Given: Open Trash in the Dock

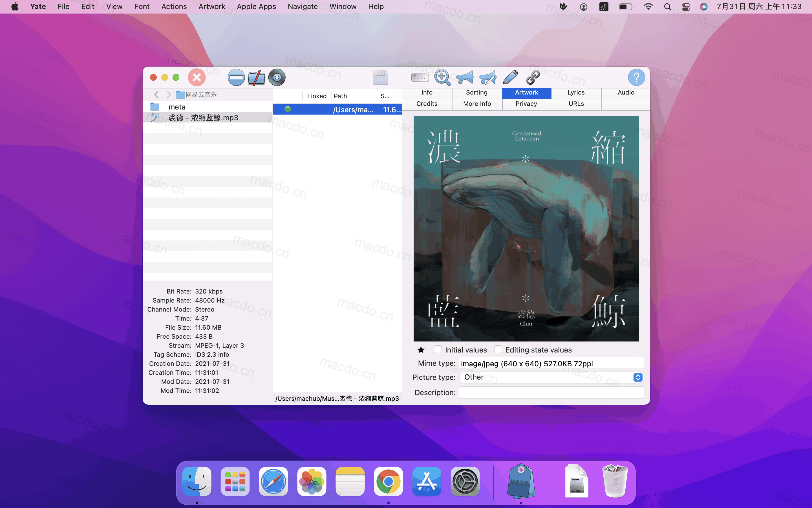Looking at the screenshot, I should tap(615, 481).
